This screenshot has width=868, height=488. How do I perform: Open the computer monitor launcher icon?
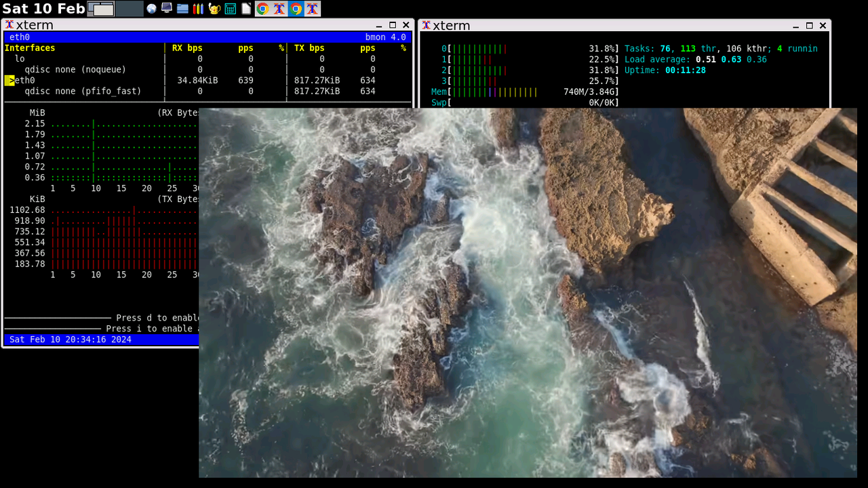click(x=166, y=9)
